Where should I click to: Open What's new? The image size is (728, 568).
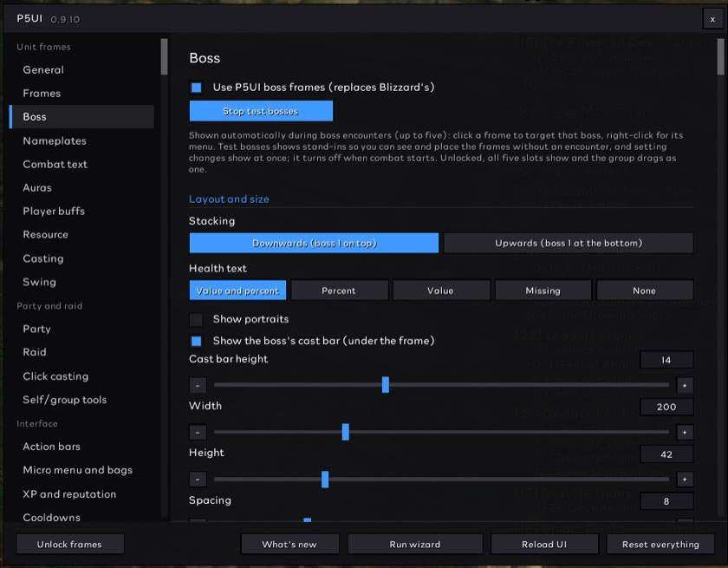(x=289, y=544)
